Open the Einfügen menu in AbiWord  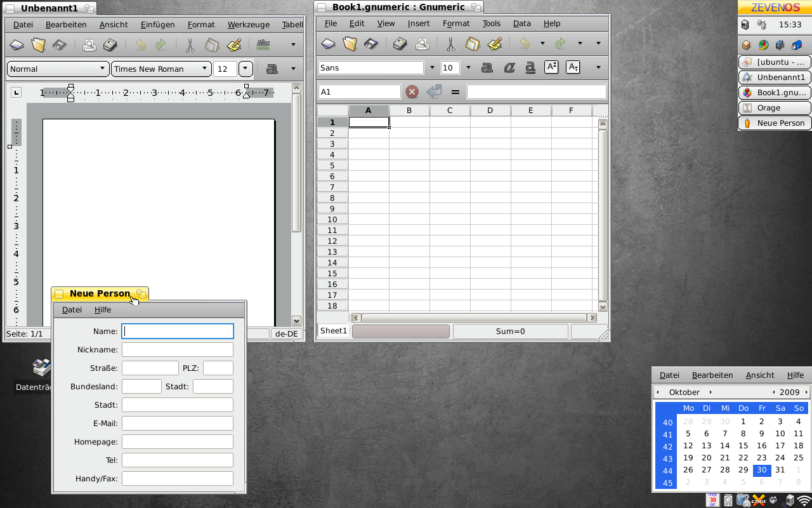point(158,25)
